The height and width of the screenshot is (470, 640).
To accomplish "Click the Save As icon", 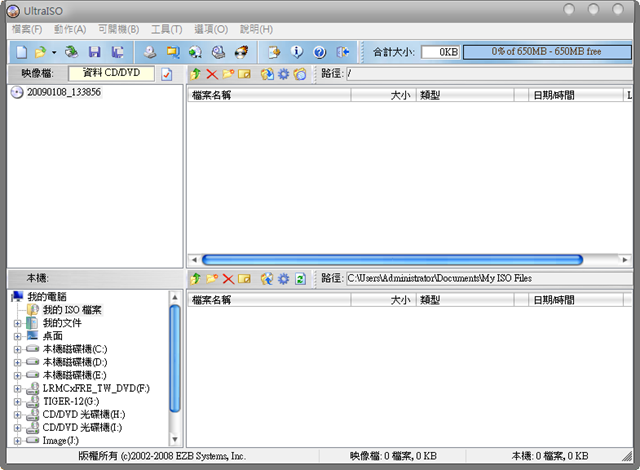I will pos(118,52).
